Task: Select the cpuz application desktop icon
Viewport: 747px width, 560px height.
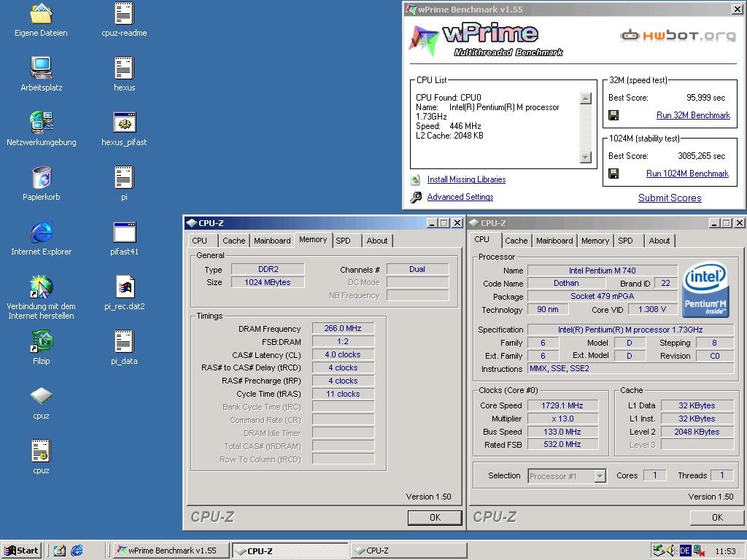Action: point(41,396)
